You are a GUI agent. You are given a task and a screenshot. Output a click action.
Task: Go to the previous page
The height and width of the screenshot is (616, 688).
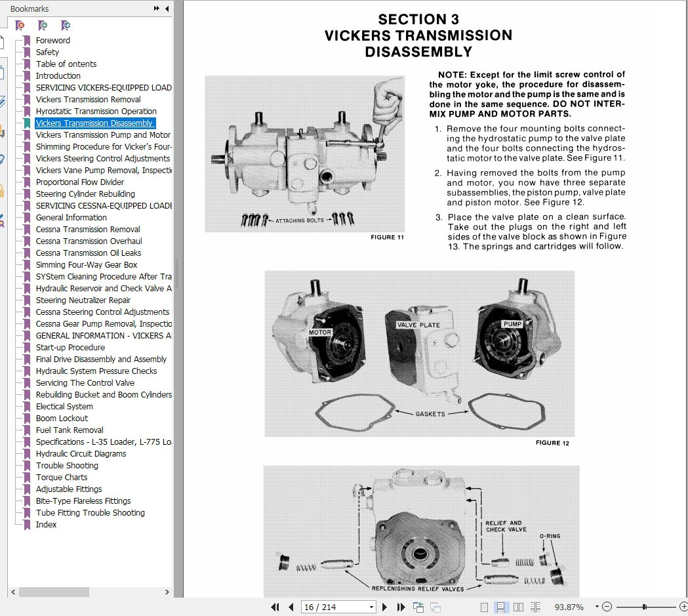(291, 607)
